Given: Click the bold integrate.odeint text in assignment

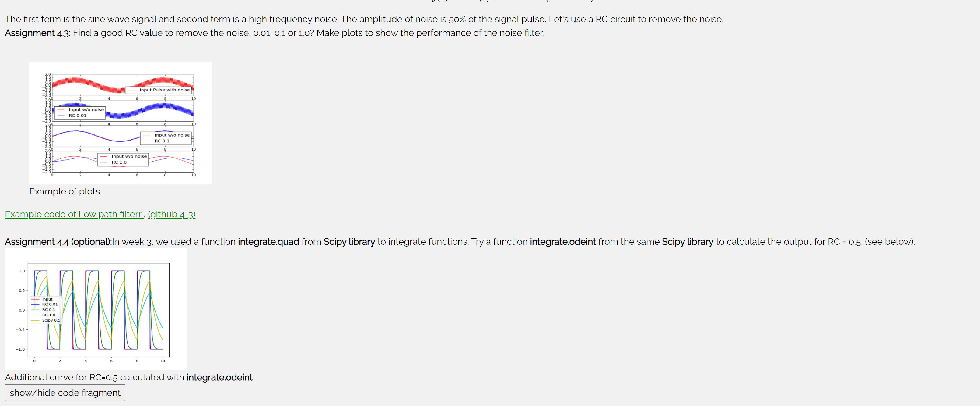Looking at the screenshot, I should 563,242.
